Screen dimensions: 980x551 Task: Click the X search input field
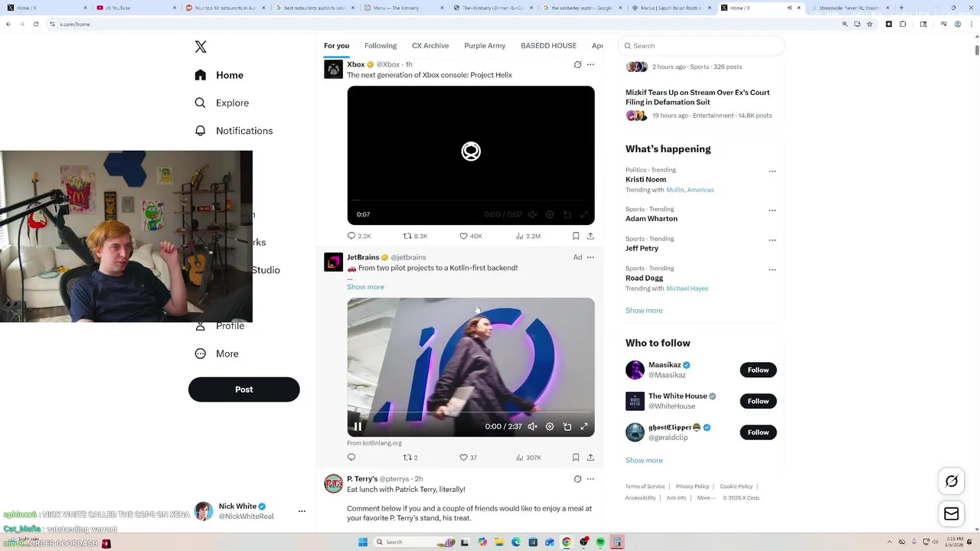(x=701, y=46)
